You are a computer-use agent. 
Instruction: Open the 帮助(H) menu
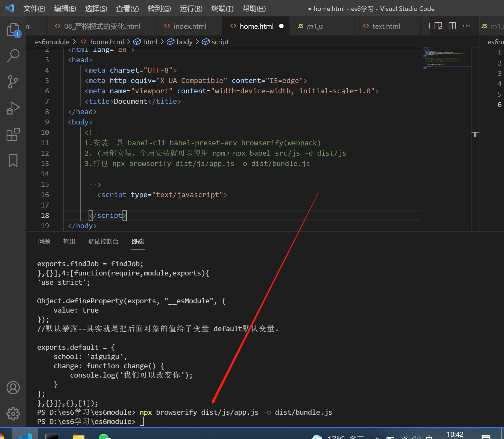(x=254, y=8)
